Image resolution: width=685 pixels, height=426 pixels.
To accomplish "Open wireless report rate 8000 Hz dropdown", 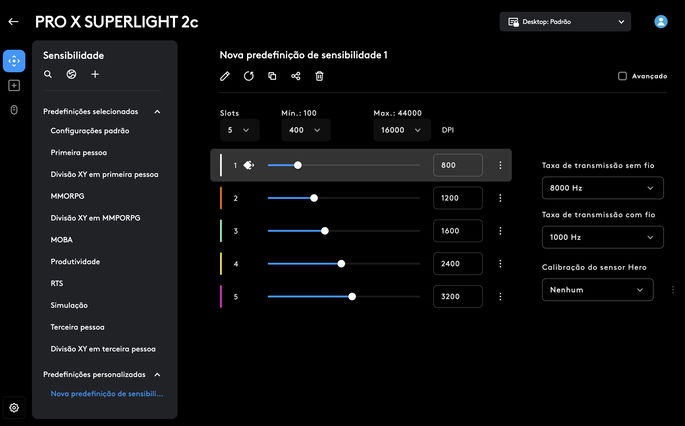I will click(602, 188).
